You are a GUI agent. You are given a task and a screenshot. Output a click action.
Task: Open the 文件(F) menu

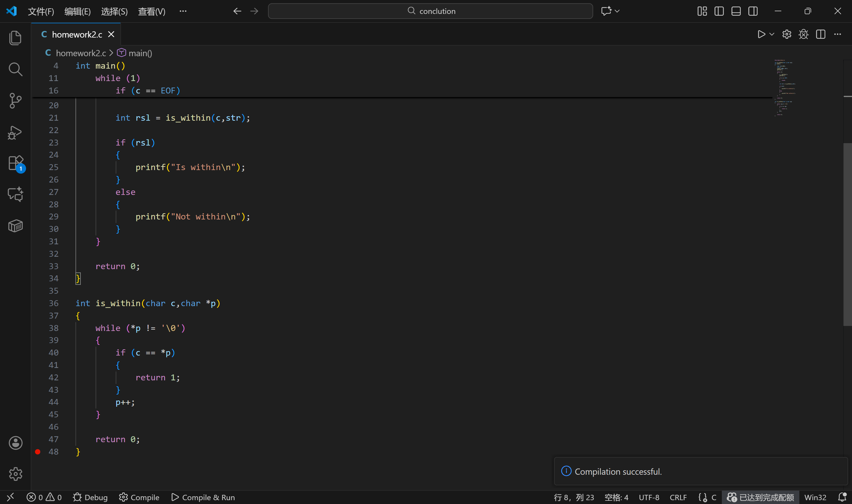(x=41, y=12)
